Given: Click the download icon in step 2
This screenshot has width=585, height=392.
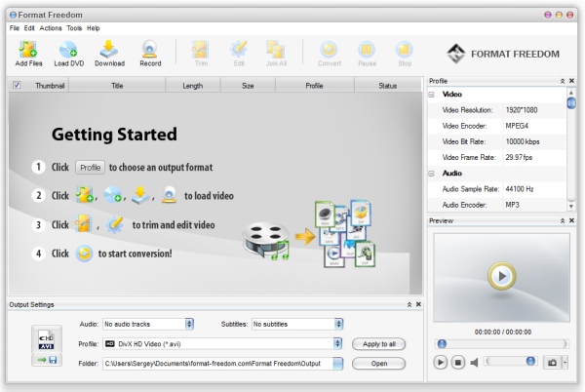Looking at the screenshot, I should coord(140,195).
